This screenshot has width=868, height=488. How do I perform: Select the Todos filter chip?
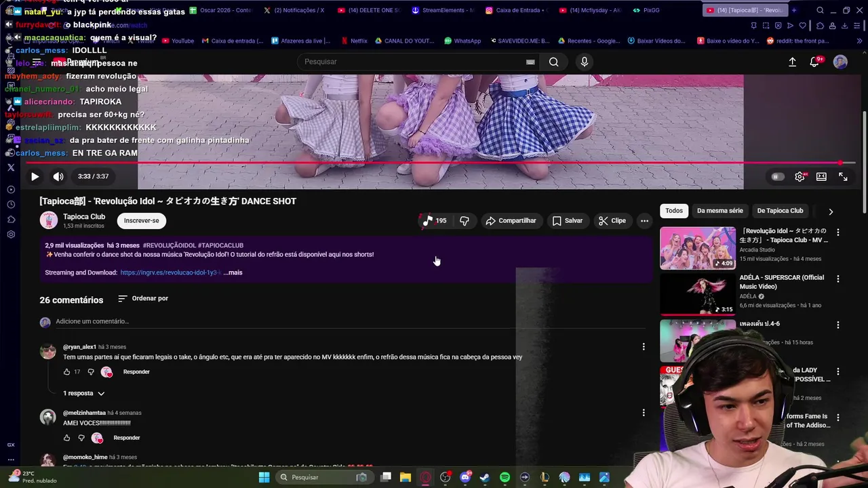pyautogui.click(x=674, y=211)
